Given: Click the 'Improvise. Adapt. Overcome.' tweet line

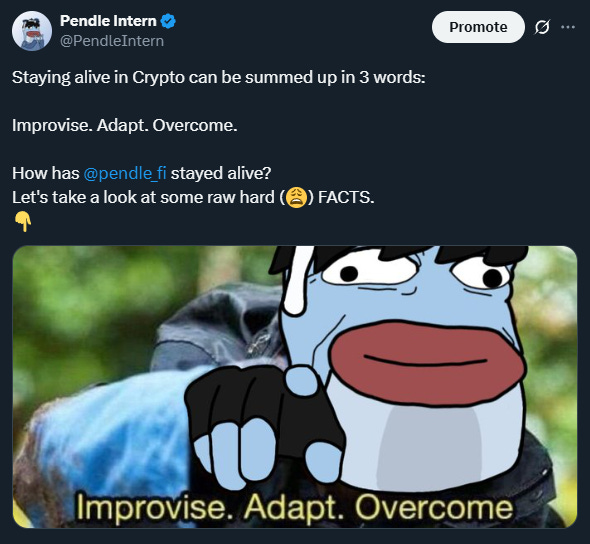Looking at the screenshot, I should (x=125, y=126).
